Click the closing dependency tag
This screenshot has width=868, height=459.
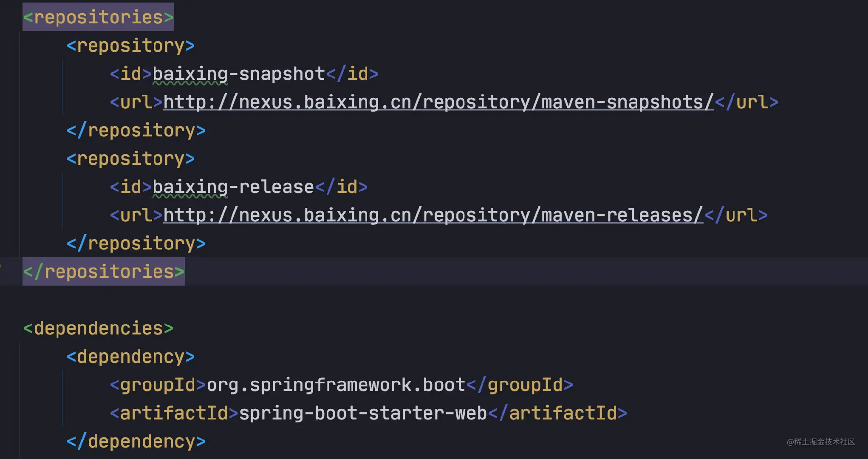pos(136,441)
